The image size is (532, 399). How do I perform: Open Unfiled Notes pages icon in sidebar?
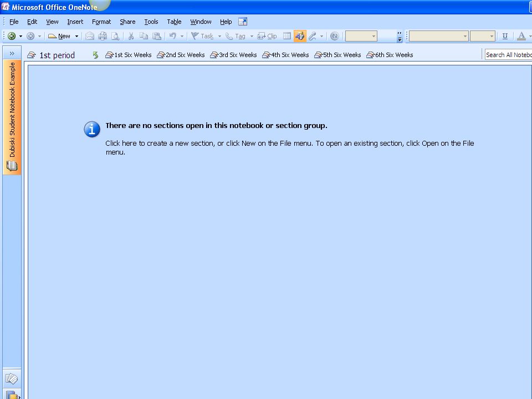[x=12, y=378]
